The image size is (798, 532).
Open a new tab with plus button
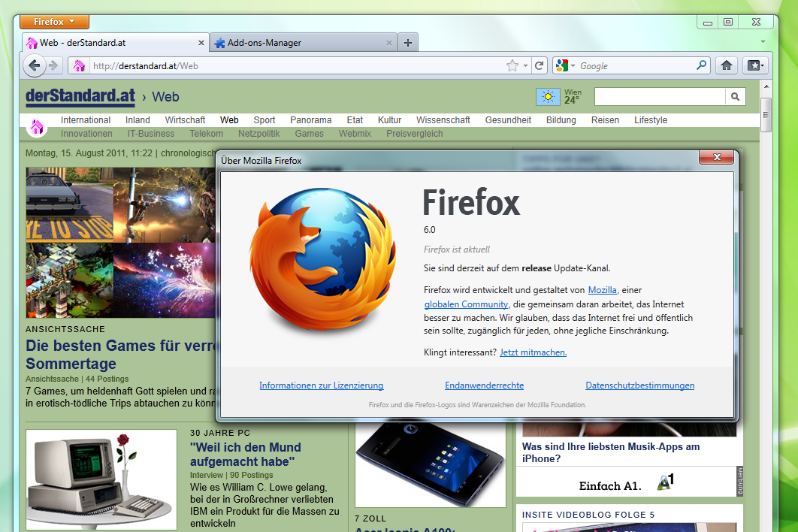point(408,43)
